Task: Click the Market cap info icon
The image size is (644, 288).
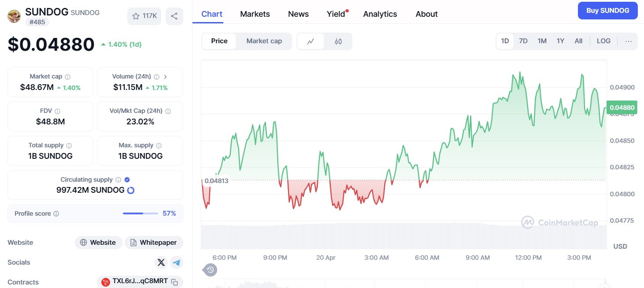Action: tap(67, 77)
